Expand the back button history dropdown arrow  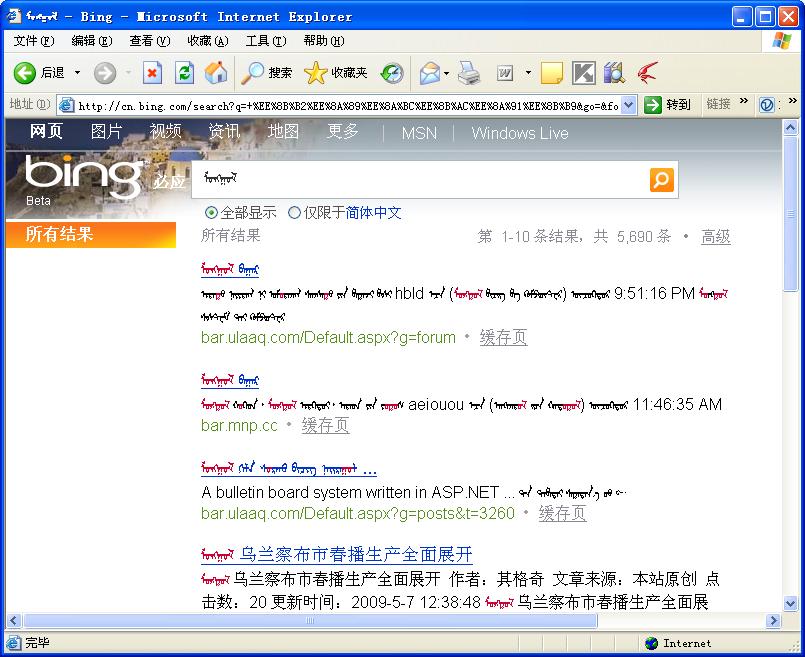[x=78, y=73]
